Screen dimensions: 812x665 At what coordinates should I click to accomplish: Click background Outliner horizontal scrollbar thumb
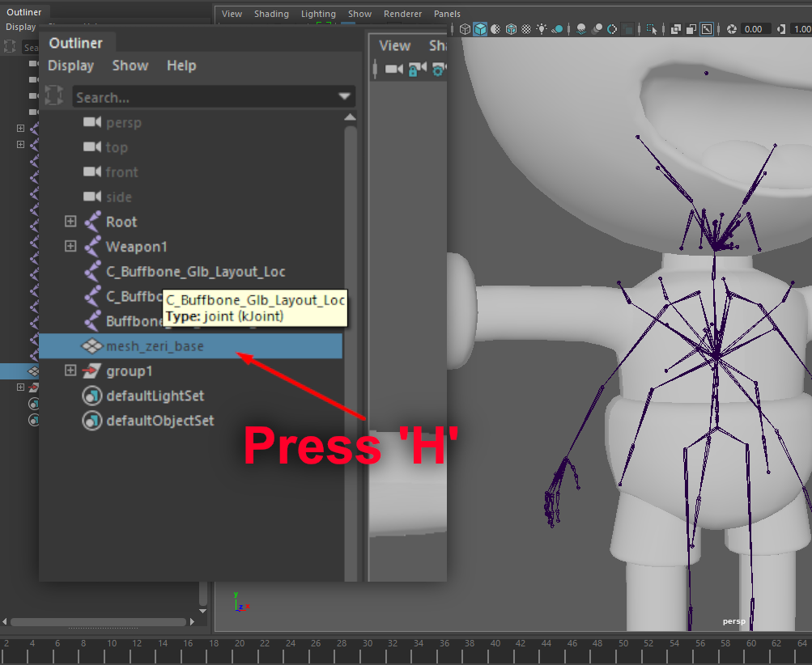click(x=98, y=621)
